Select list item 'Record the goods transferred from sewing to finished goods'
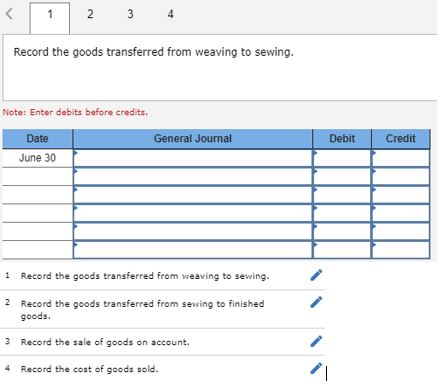The width and height of the screenshot is (437, 386). point(142,310)
